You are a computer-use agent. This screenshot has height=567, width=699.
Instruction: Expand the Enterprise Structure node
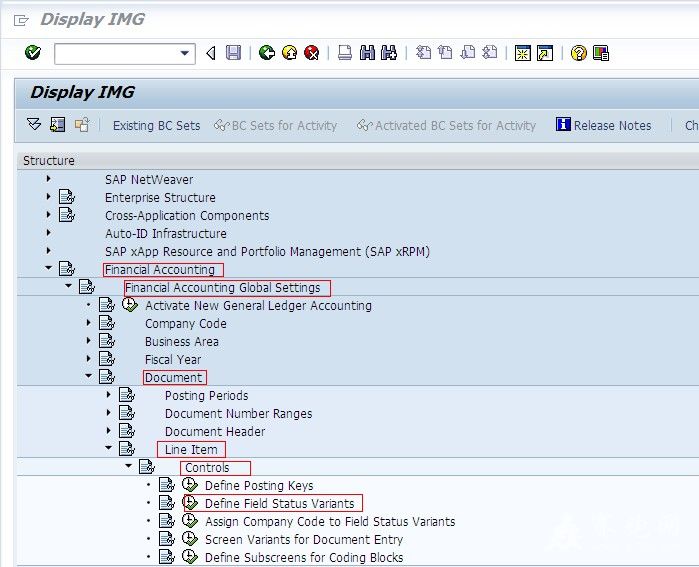click(x=49, y=197)
